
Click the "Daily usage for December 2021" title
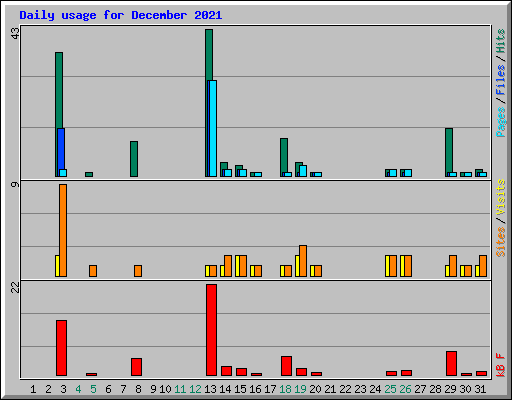pos(120,15)
